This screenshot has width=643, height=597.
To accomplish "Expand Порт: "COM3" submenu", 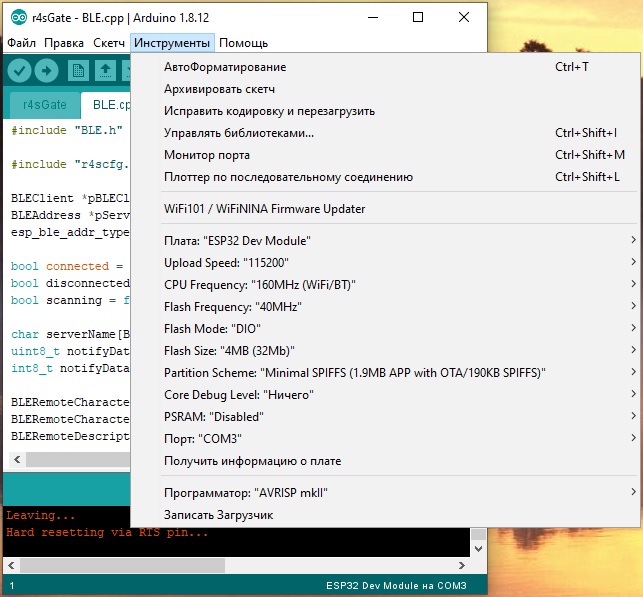I will coord(385,439).
